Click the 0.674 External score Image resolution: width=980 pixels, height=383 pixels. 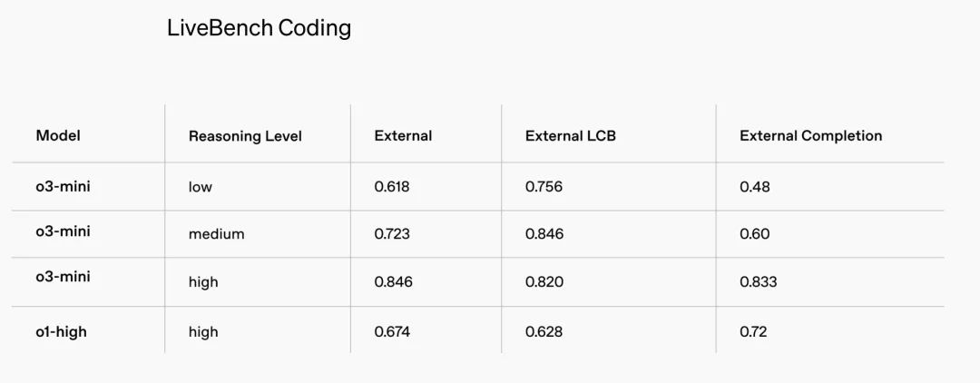click(x=392, y=331)
